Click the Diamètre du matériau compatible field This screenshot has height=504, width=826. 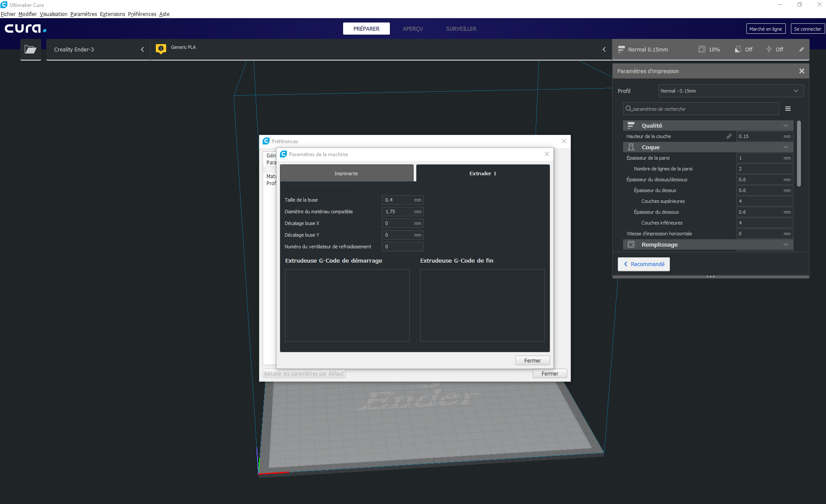pos(402,212)
